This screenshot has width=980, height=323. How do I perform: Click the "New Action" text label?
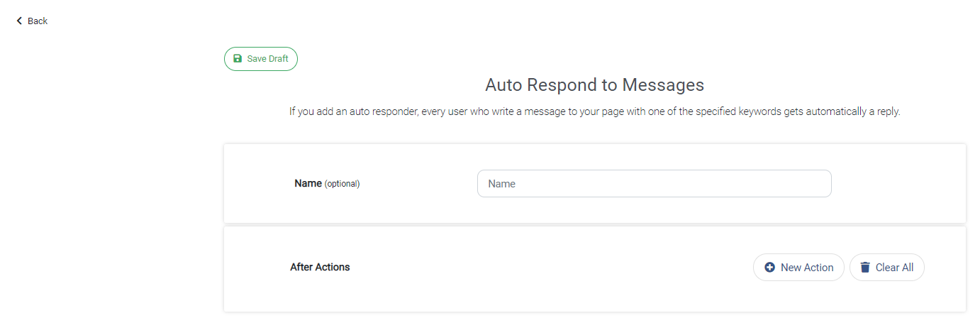coord(807,268)
